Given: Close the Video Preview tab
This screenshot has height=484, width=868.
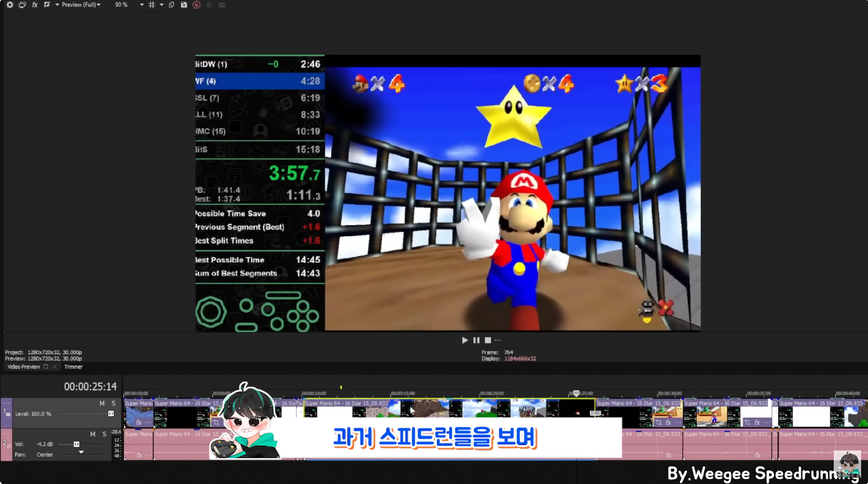Looking at the screenshot, I should click(55, 367).
